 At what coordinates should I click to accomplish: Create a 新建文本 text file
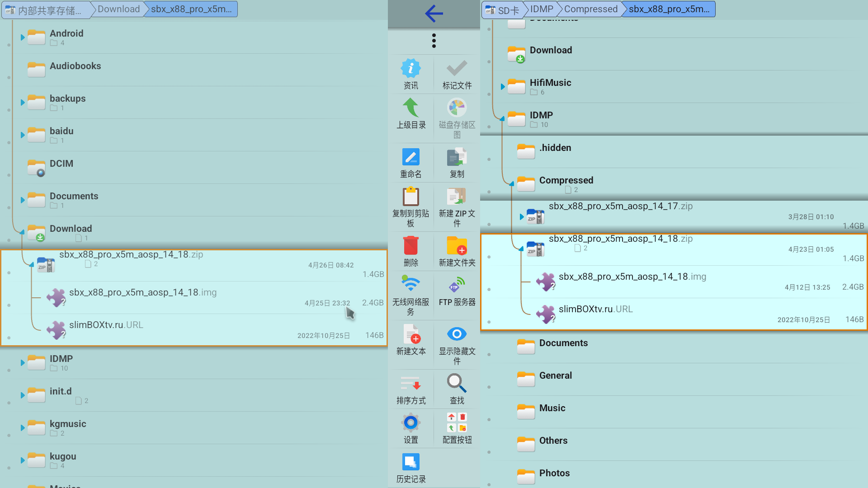(412, 334)
